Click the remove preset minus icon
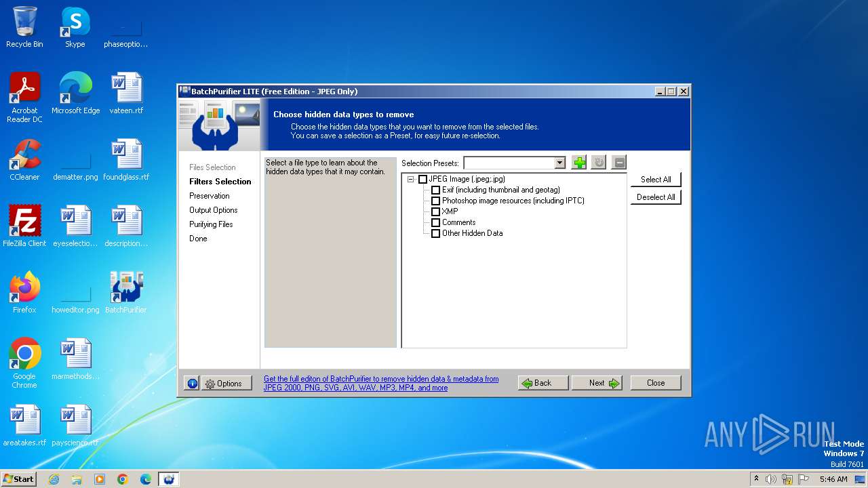 pyautogui.click(x=618, y=163)
